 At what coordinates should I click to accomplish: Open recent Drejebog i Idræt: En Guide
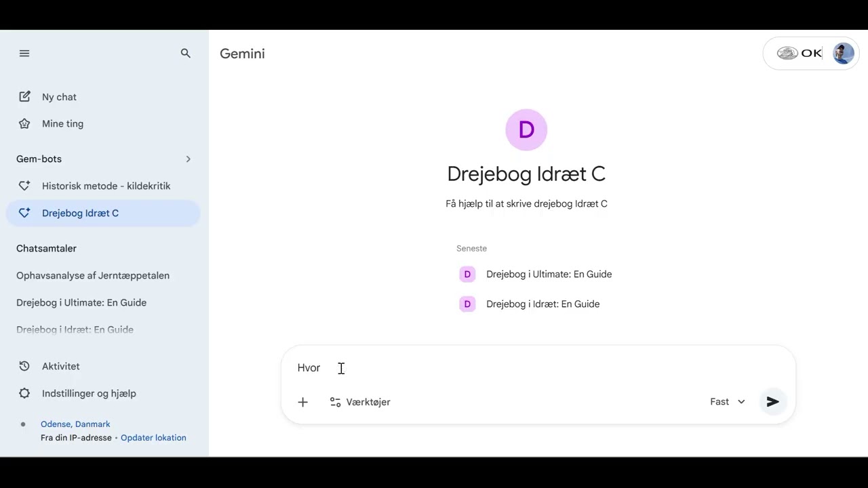click(x=542, y=304)
